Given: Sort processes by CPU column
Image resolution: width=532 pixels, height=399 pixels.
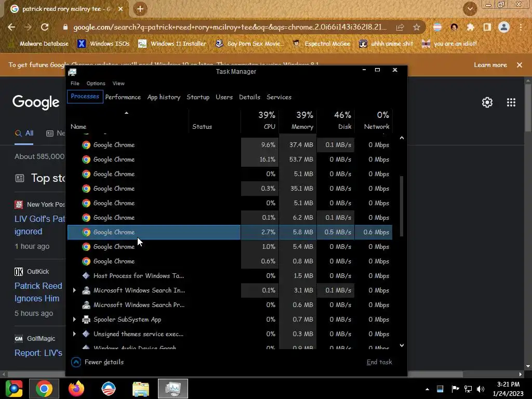Looking at the screenshot, I should pyautogui.click(x=260, y=121).
